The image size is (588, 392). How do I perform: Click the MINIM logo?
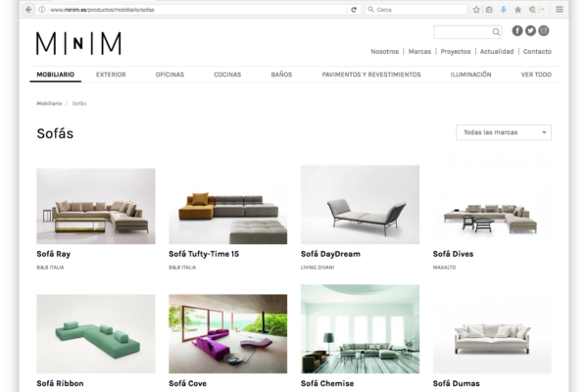[x=78, y=43]
